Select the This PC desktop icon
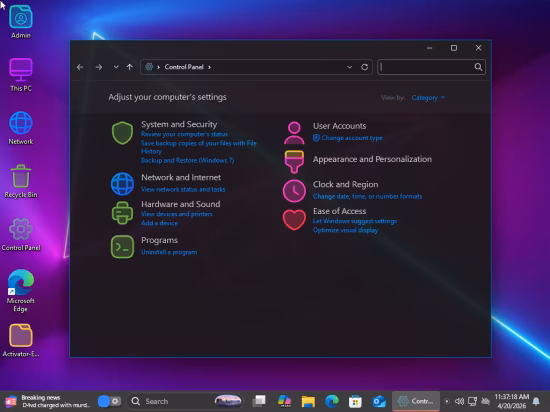The width and height of the screenshot is (550, 412). click(x=21, y=75)
